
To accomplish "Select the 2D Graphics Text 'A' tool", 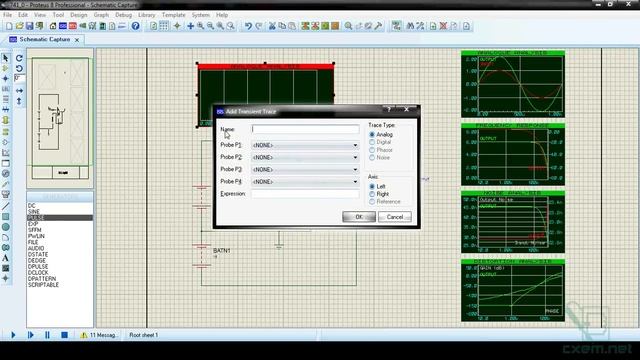I will (x=6, y=258).
